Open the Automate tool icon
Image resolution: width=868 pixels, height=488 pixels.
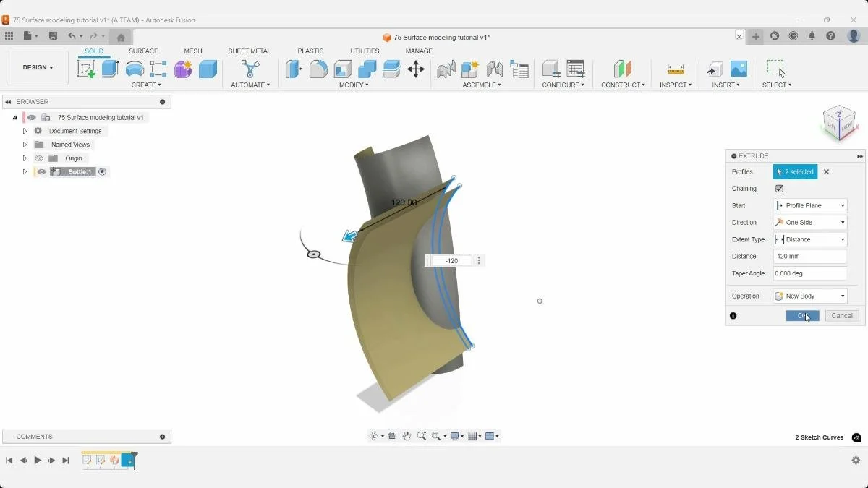pos(250,69)
